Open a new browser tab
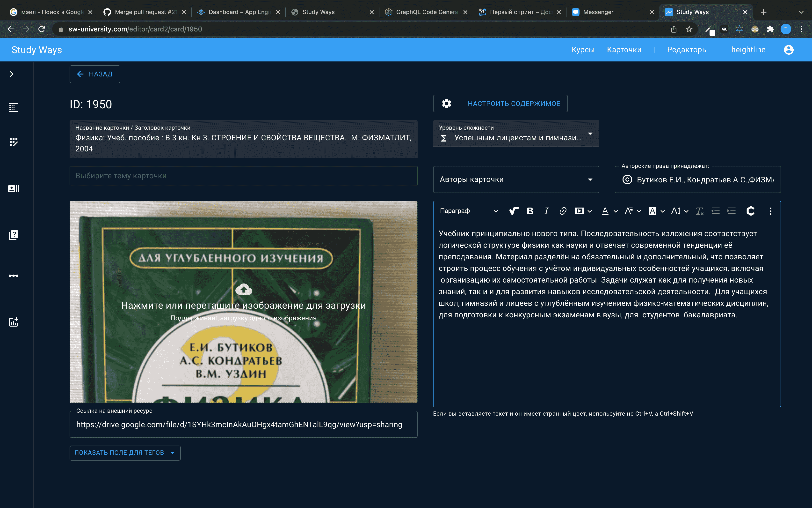Screen dimensions: 812x508 pyautogui.click(x=763, y=12)
